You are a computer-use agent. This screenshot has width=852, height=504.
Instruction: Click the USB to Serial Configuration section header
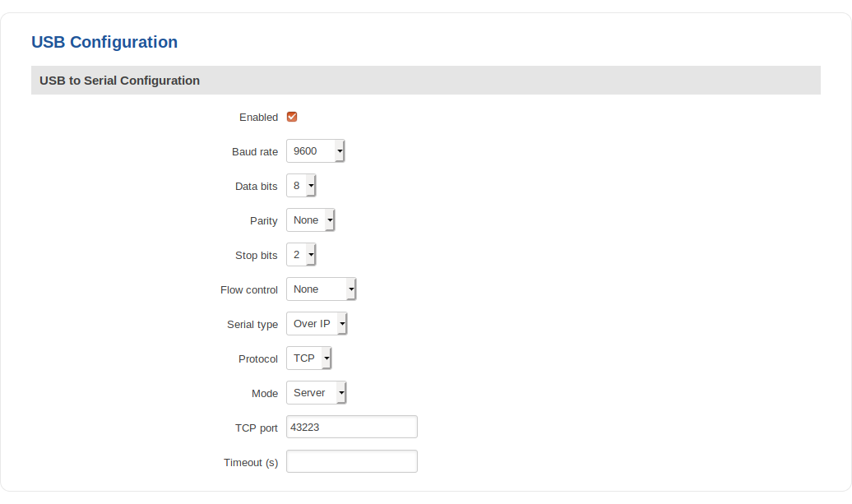pos(120,81)
